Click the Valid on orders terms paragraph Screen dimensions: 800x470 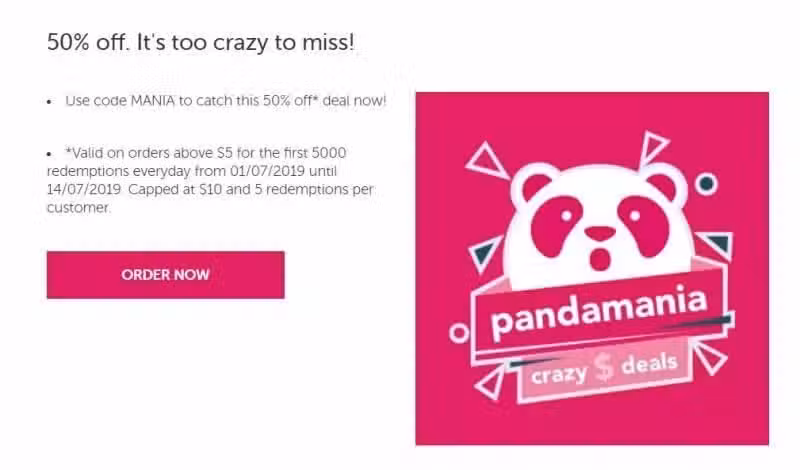tap(210, 180)
